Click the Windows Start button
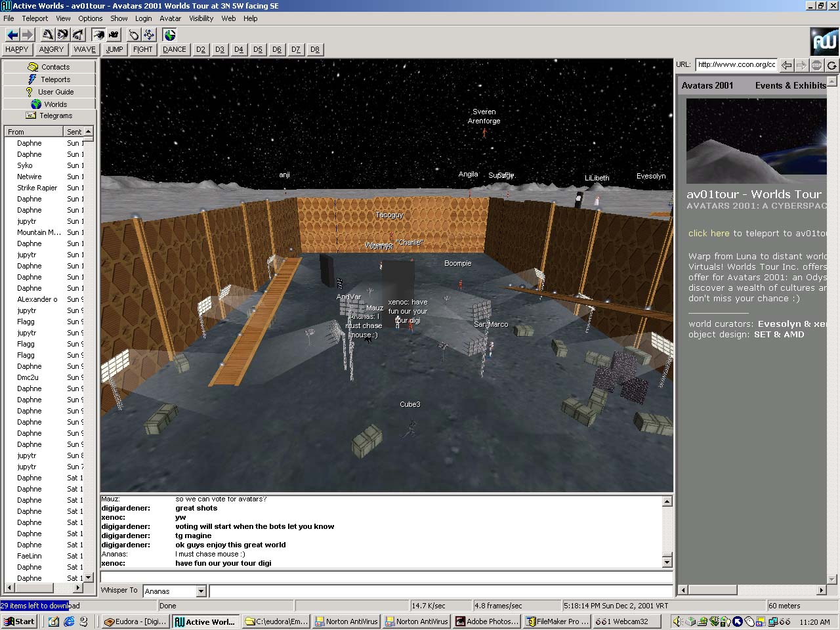 19,621
